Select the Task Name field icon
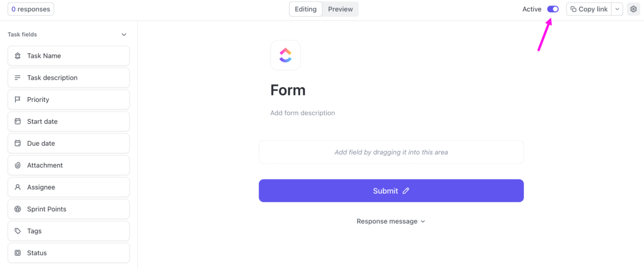644x269 pixels. click(17, 55)
